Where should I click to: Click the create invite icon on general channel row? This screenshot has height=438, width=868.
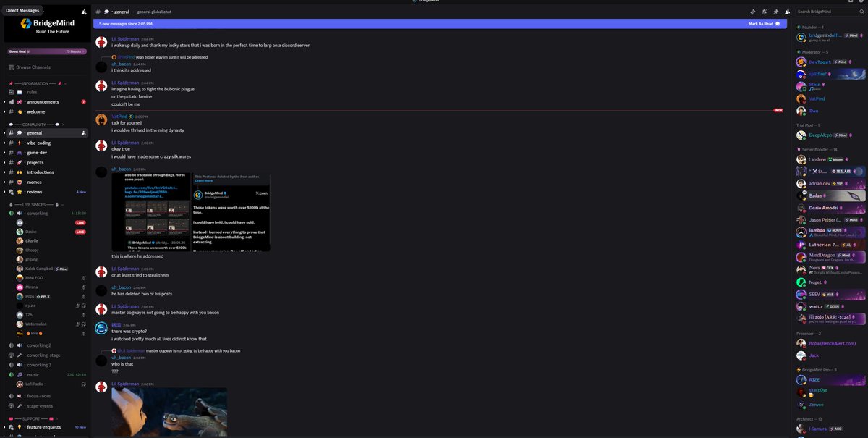84,132
